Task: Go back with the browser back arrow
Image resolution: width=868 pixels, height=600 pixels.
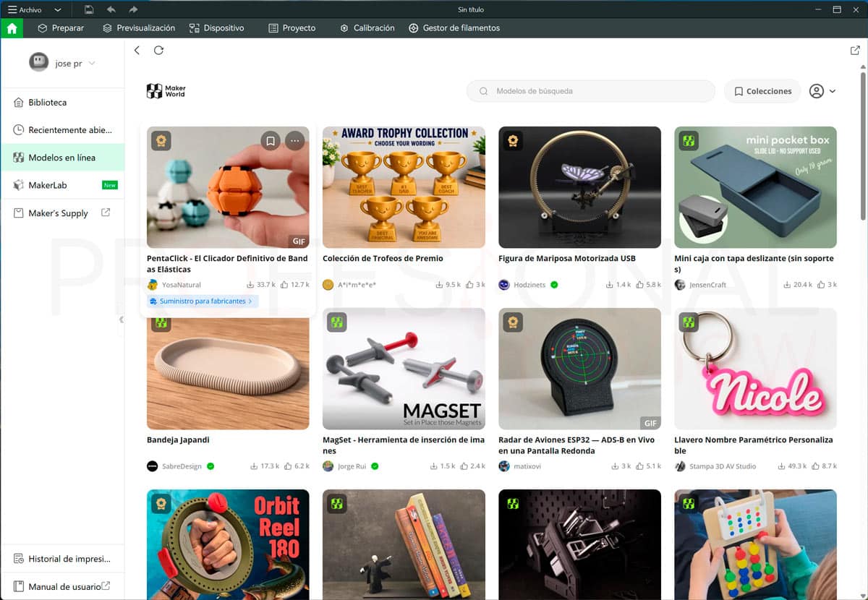Action: (x=137, y=50)
